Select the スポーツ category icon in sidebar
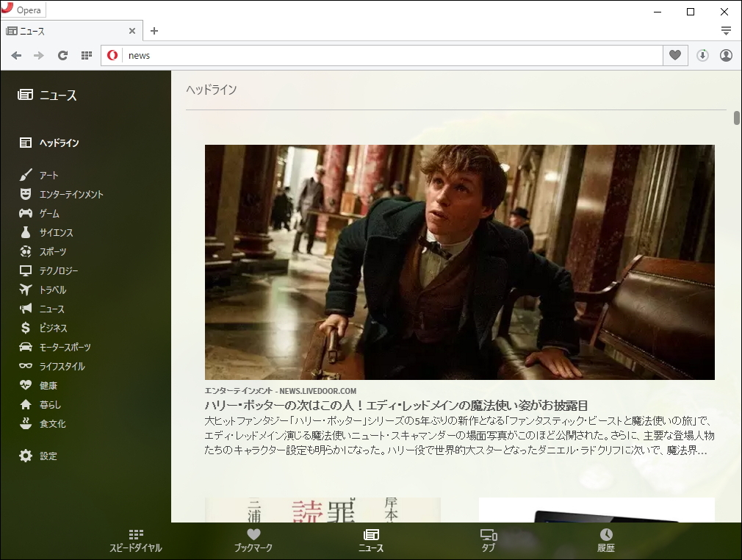 (x=24, y=251)
